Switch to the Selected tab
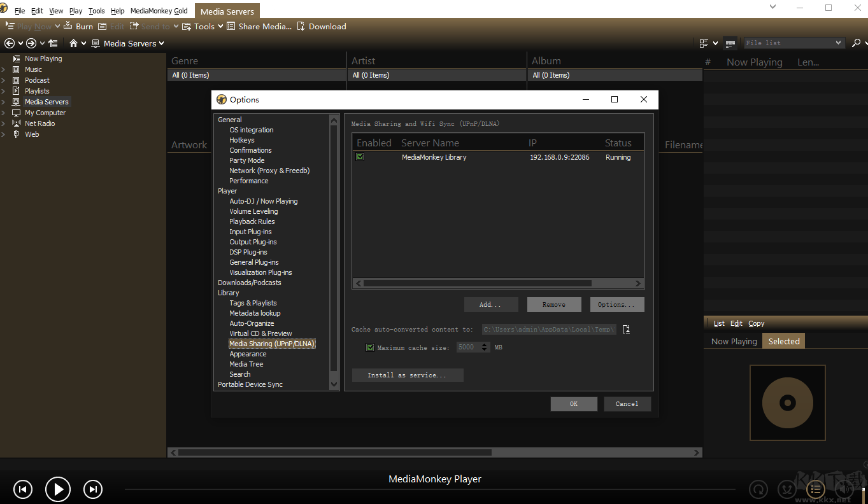868x504 pixels. coord(783,341)
